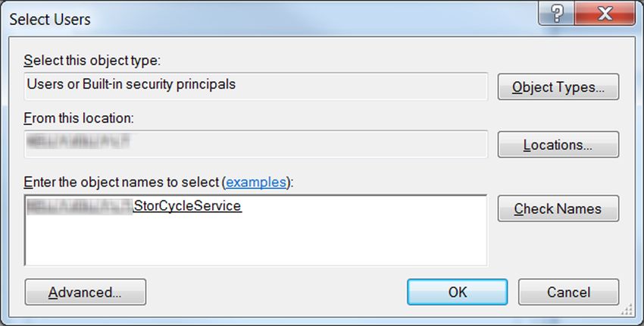Click the blurred location name text
Viewport: 644px width, 326px height.
(78, 142)
